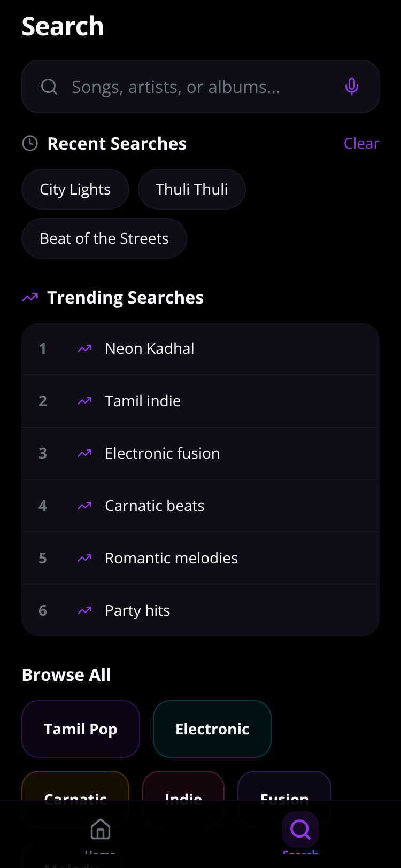Tap the Beat of the Streets chip
This screenshot has height=868, width=401.
[104, 238]
